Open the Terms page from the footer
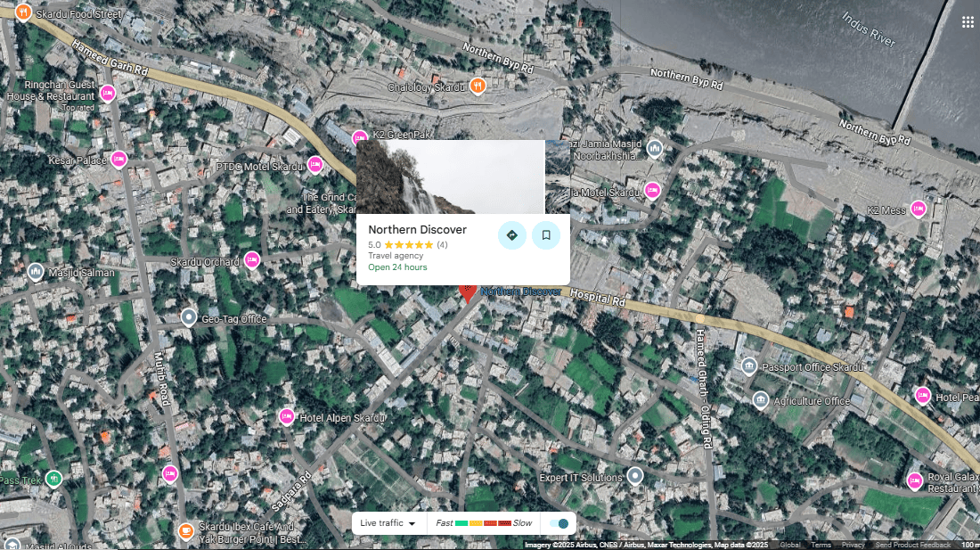The width and height of the screenshot is (980, 550). coord(820,544)
